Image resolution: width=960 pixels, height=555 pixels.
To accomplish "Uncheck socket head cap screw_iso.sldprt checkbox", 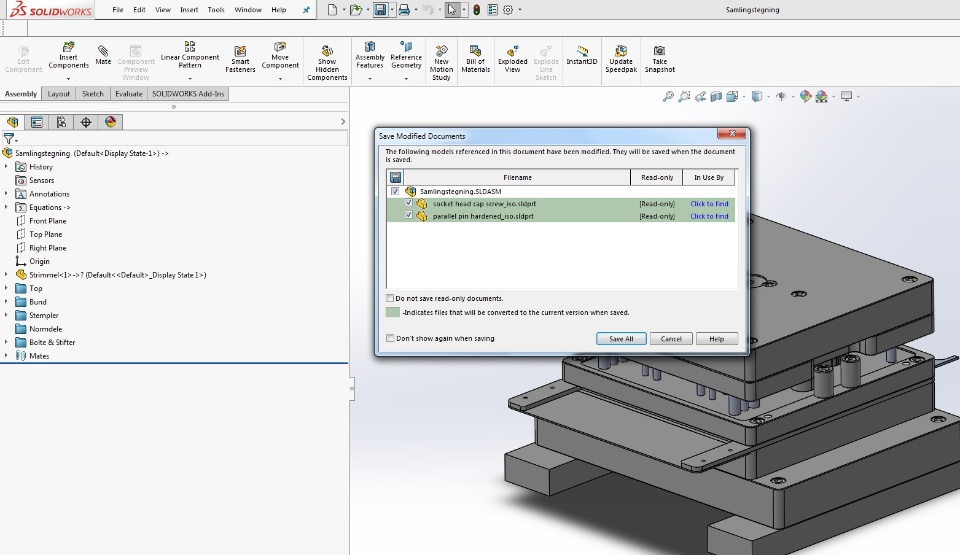I will coord(408,203).
